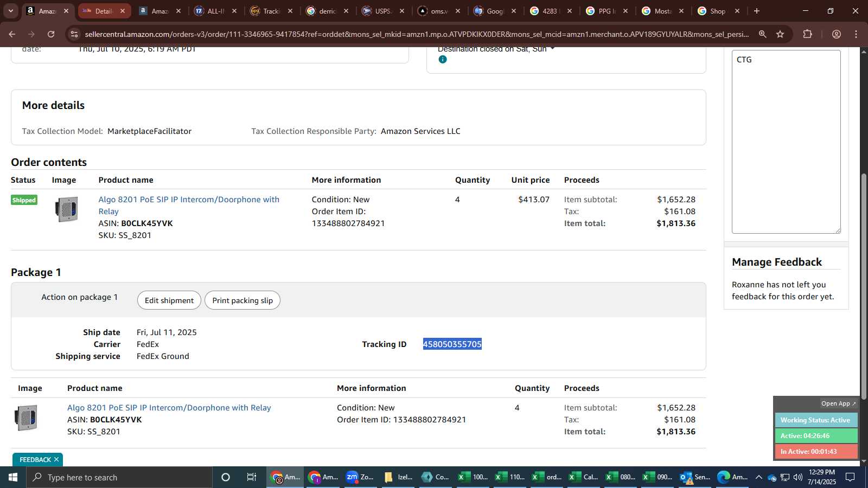The width and height of the screenshot is (868, 488).
Task: Open the browser zoom magnifier icon
Action: point(762,34)
